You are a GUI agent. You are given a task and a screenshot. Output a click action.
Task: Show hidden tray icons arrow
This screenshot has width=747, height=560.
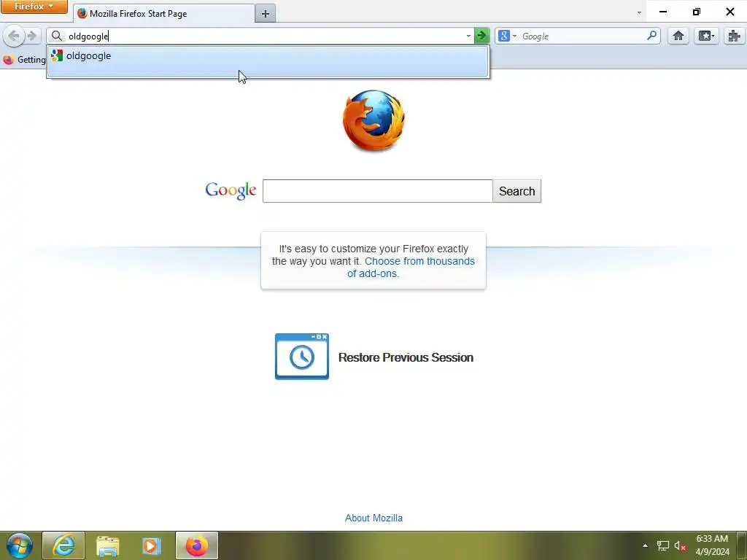pos(645,545)
